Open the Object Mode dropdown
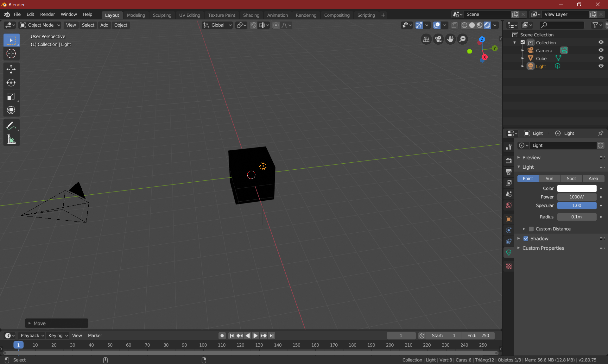Image resolution: width=608 pixels, height=364 pixels. [x=40, y=25]
